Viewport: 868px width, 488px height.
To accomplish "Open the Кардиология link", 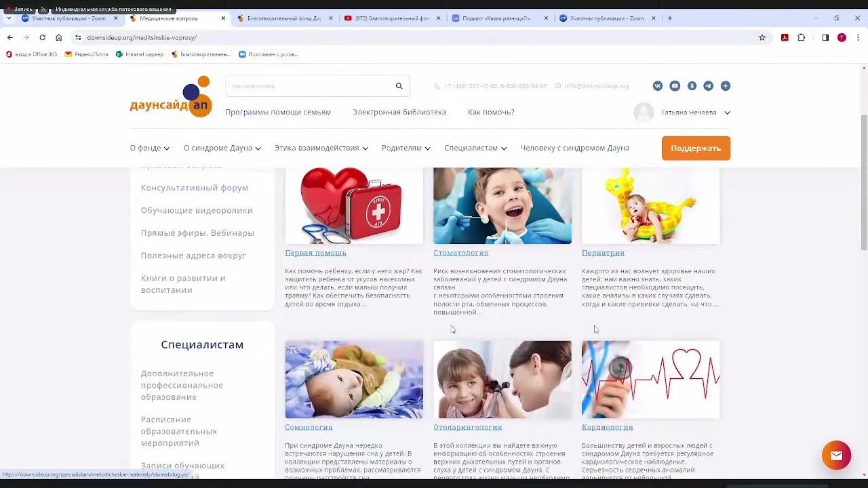I will pos(608,428).
